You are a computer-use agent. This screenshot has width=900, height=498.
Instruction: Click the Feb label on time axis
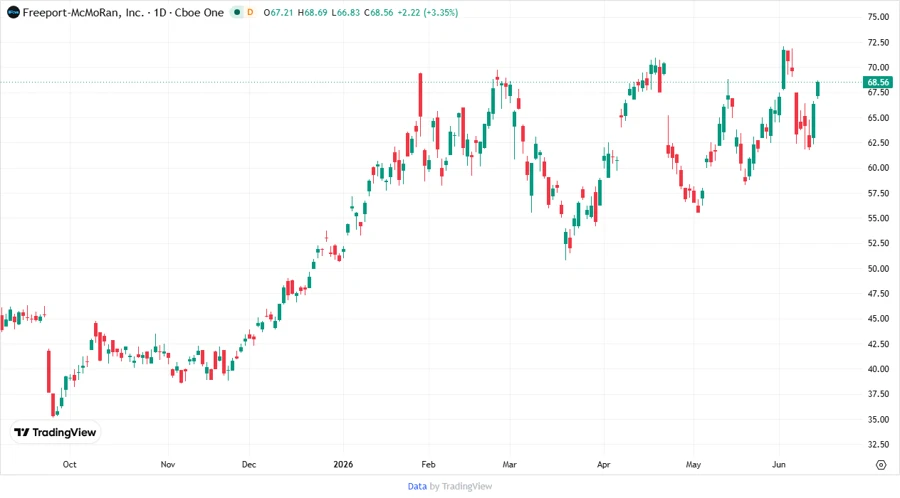pos(428,465)
